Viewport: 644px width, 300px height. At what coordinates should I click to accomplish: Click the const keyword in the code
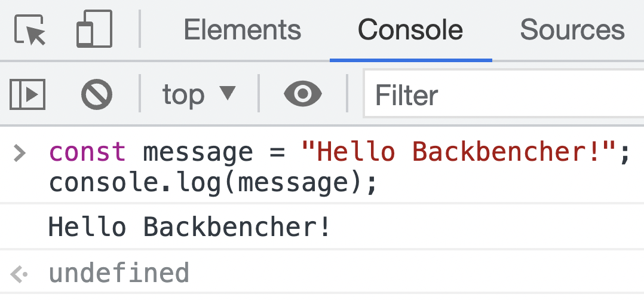click(x=88, y=153)
